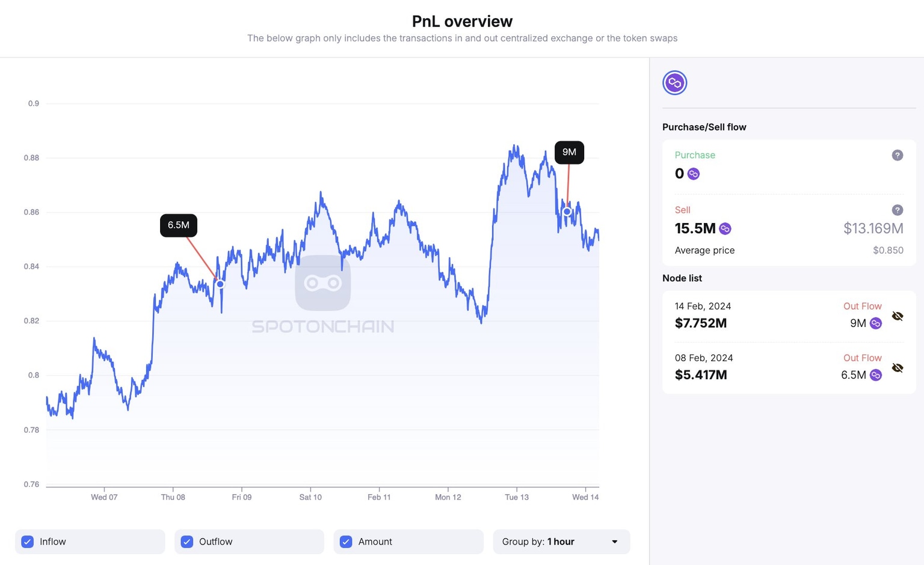Viewport: 924px width, 565px height.
Task: Click the 9M chart annotation label
Action: pyautogui.click(x=569, y=152)
